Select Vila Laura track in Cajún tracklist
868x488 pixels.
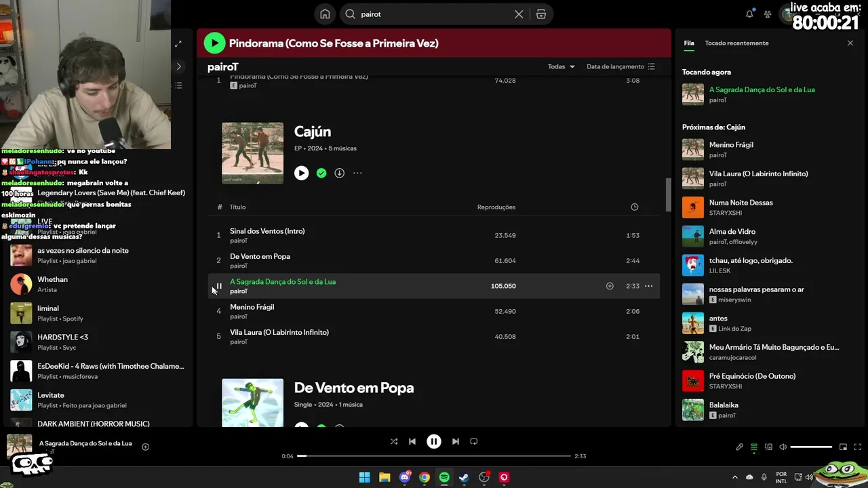(433, 337)
